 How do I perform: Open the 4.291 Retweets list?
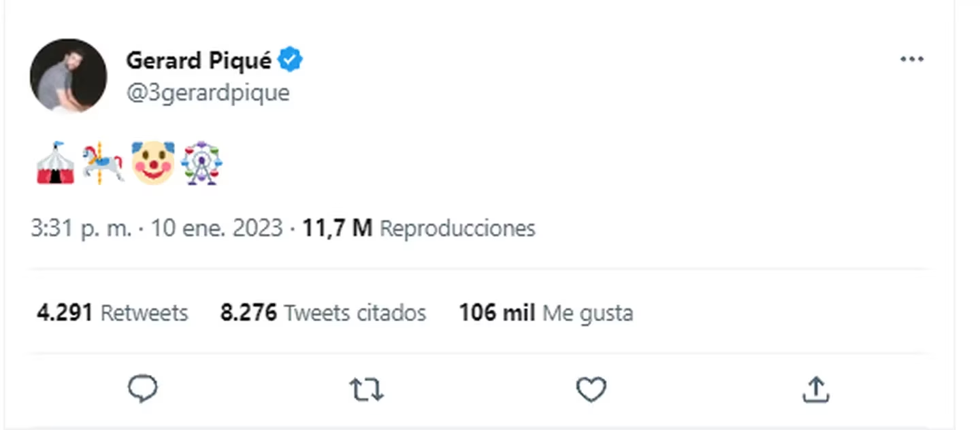(x=112, y=312)
